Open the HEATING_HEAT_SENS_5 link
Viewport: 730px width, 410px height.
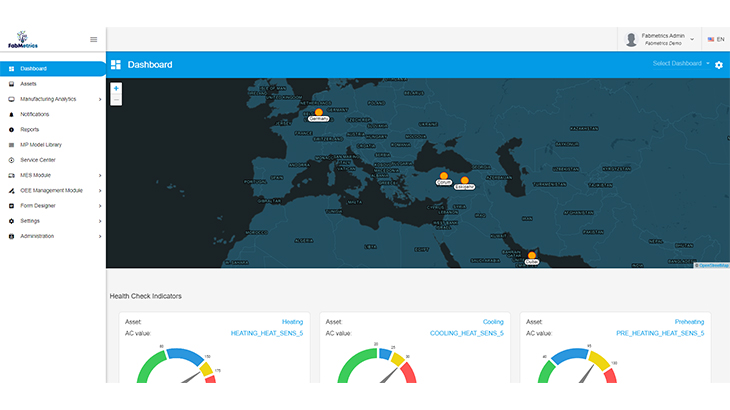(x=267, y=333)
